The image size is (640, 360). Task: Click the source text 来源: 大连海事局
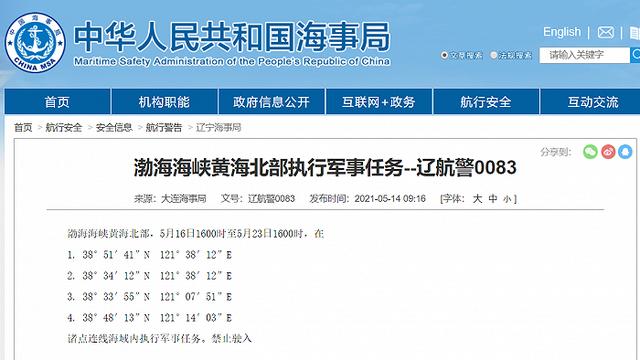tap(170, 199)
